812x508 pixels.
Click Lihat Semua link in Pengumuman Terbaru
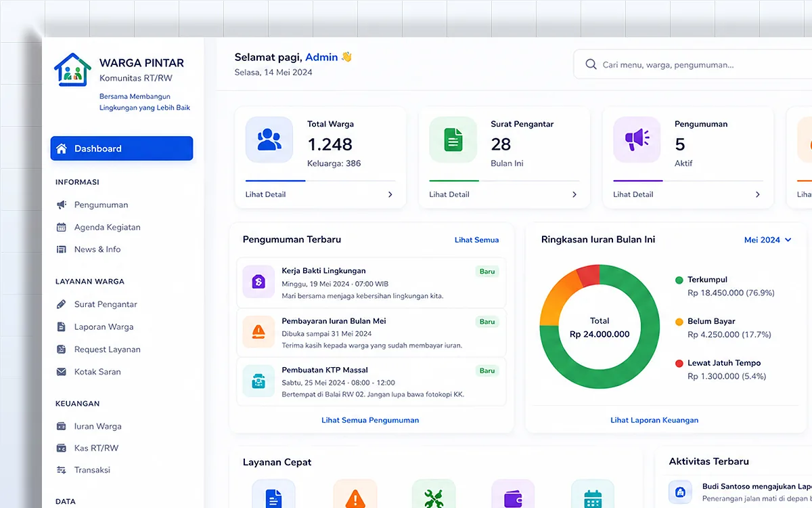point(476,240)
